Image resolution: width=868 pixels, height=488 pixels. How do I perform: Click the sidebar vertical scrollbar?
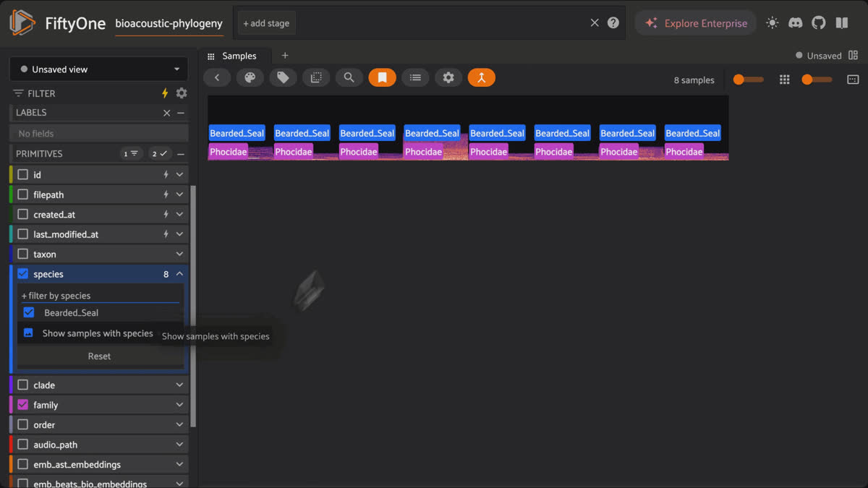pyautogui.click(x=193, y=307)
